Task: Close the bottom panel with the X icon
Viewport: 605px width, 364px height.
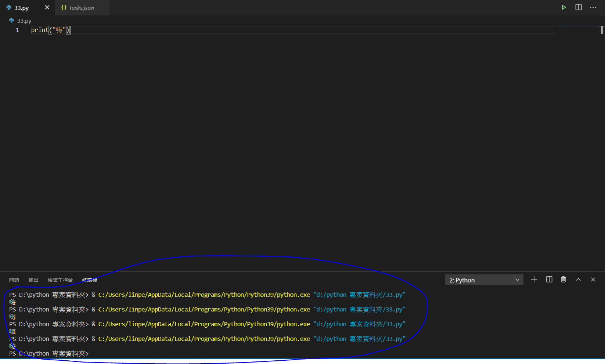Action: [x=593, y=280]
